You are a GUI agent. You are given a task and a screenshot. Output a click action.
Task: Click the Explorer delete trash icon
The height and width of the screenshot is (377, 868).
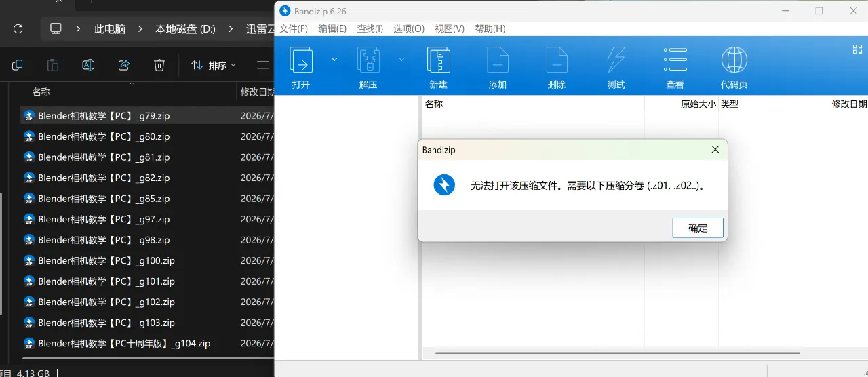(159, 65)
